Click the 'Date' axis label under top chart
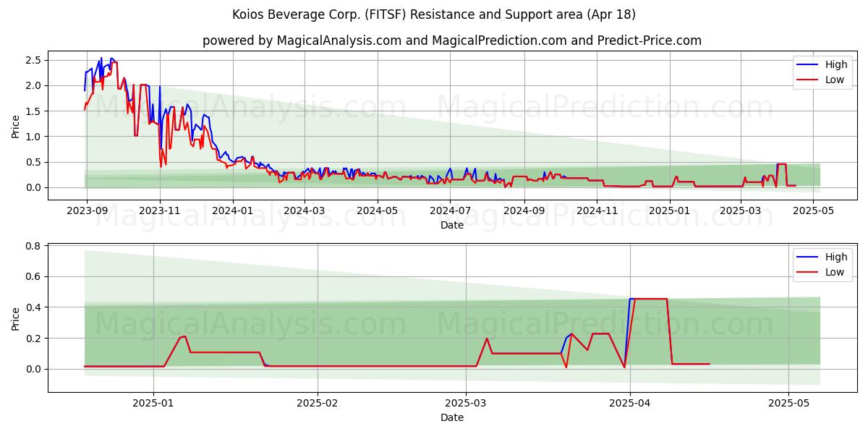 (x=452, y=225)
